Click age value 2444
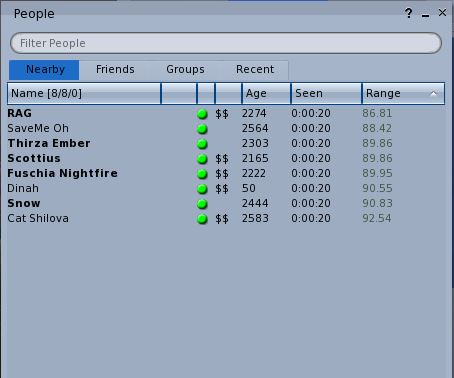Viewport: 454px width, 378px height. point(255,203)
